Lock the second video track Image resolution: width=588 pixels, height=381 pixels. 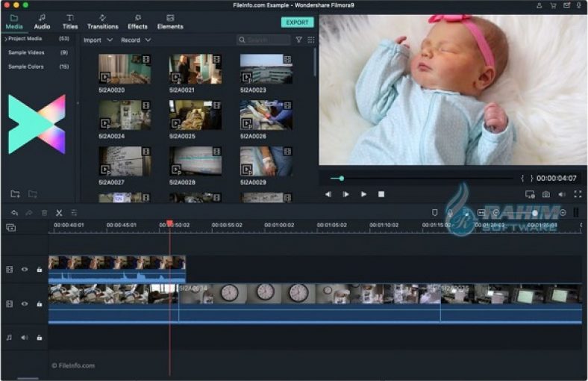(39, 304)
